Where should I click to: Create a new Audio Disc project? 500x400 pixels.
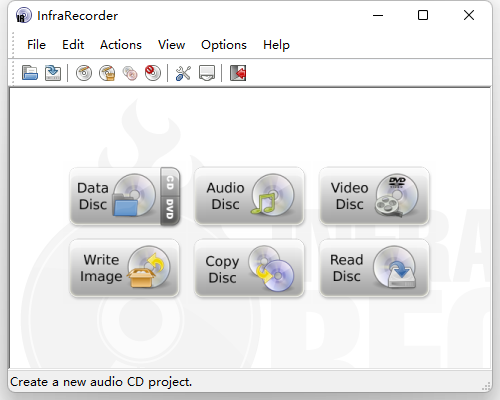(x=249, y=196)
